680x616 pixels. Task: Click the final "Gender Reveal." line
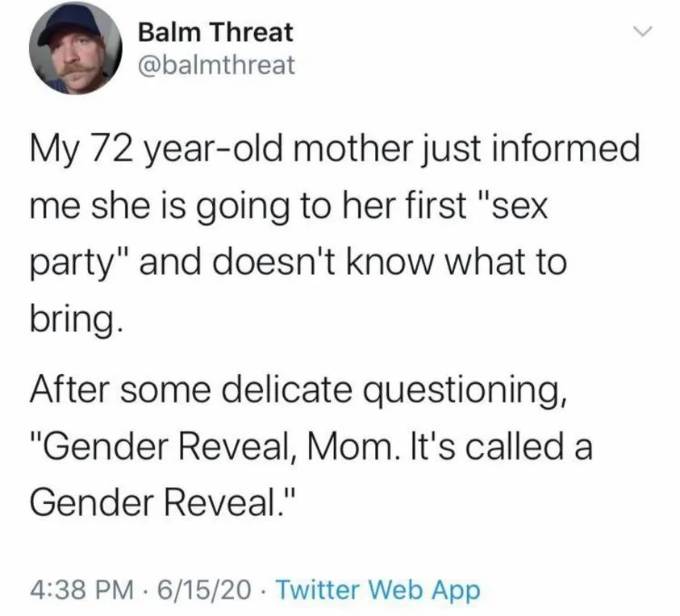(163, 502)
